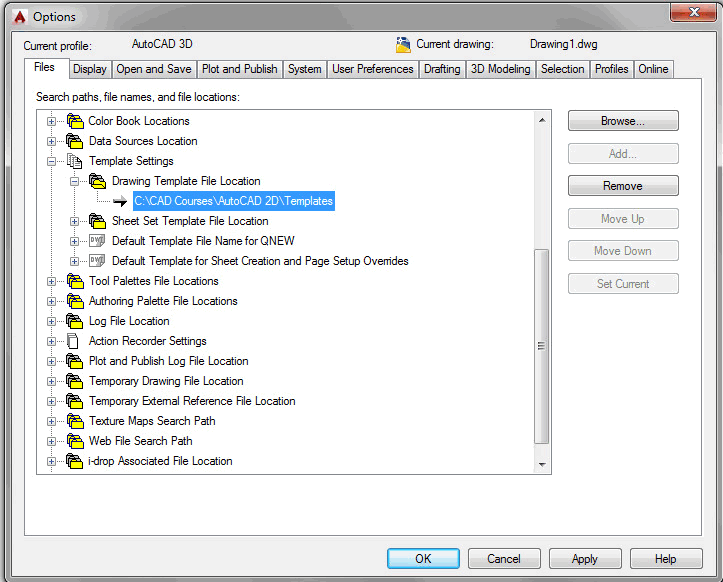Expand the Data Sources Location node
Image resolution: width=723 pixels, height=582 pixels.
click(x=52, y=141)
